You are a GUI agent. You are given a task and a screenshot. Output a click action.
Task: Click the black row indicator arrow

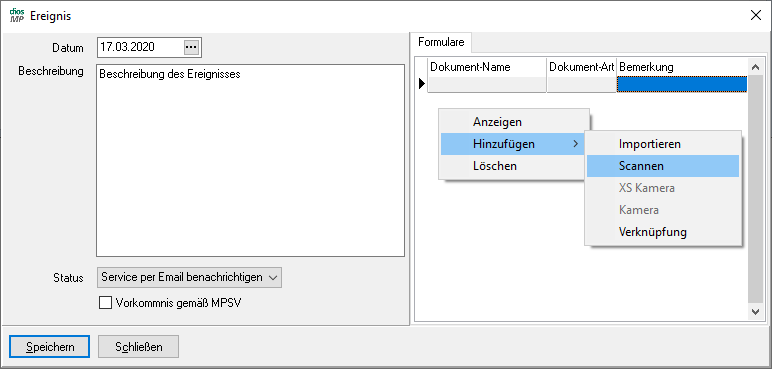[421, 84]
